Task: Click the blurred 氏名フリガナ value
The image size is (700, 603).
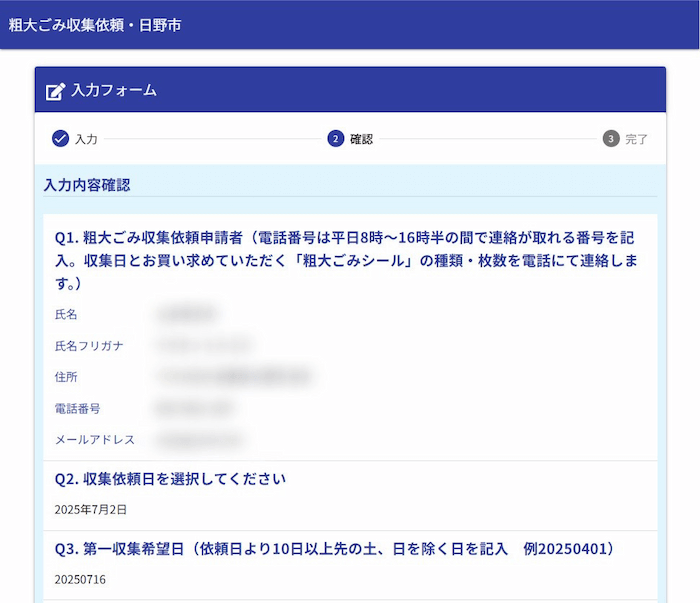Action: click(205, 345)
